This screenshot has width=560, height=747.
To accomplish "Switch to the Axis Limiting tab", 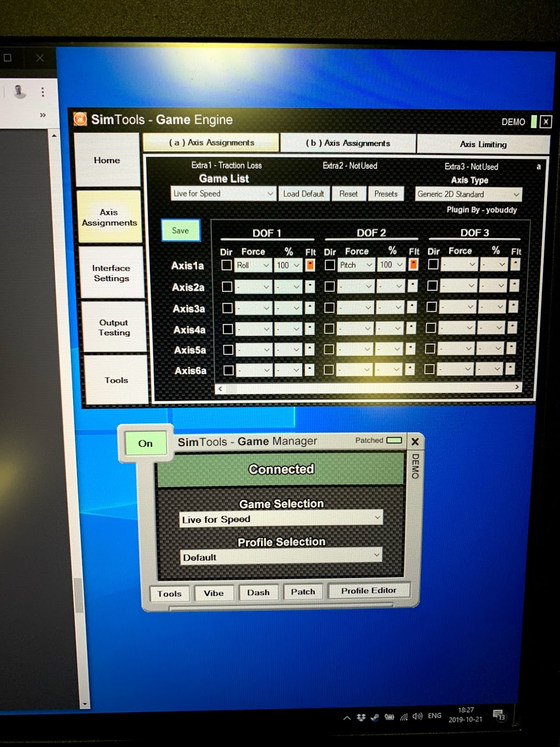I will click(483, 144).
